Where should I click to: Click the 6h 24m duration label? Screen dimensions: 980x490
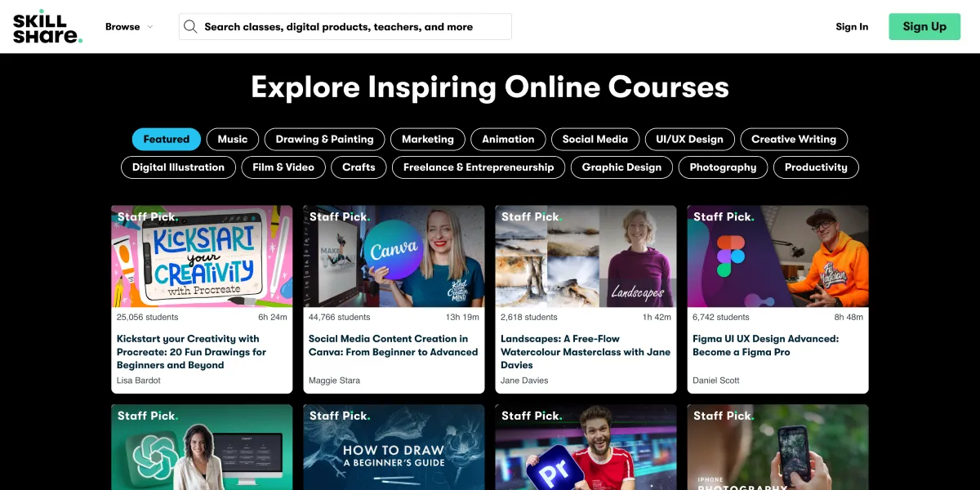click(273, 317)
